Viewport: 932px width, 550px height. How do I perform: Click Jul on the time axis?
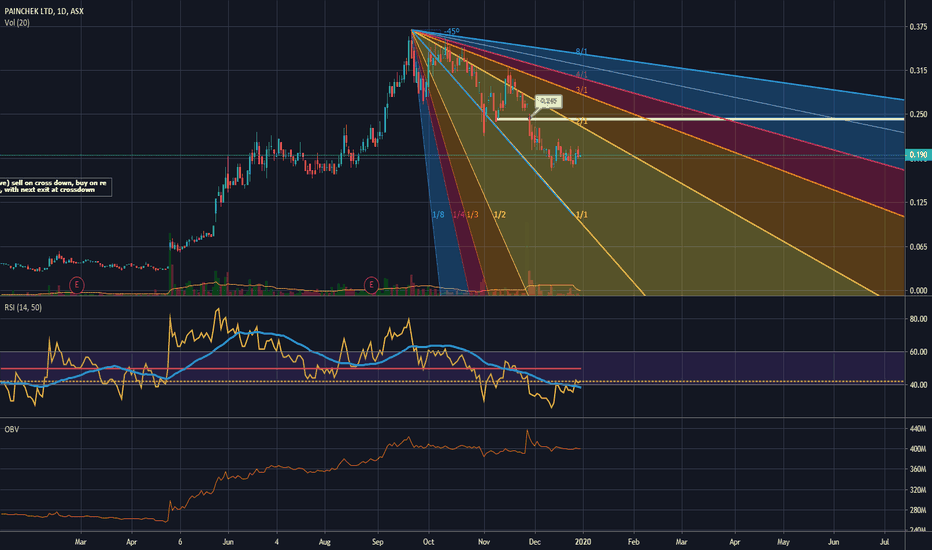click(884, 542)
